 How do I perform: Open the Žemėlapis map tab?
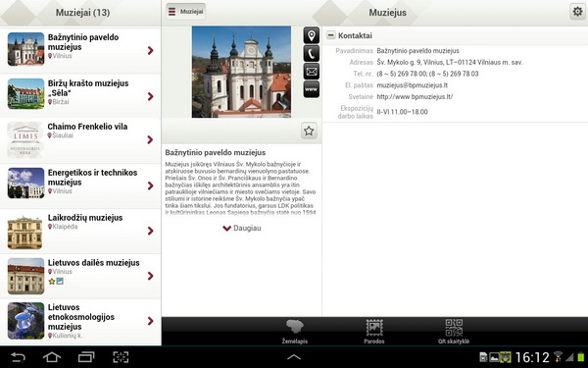(x=295, y=332)
